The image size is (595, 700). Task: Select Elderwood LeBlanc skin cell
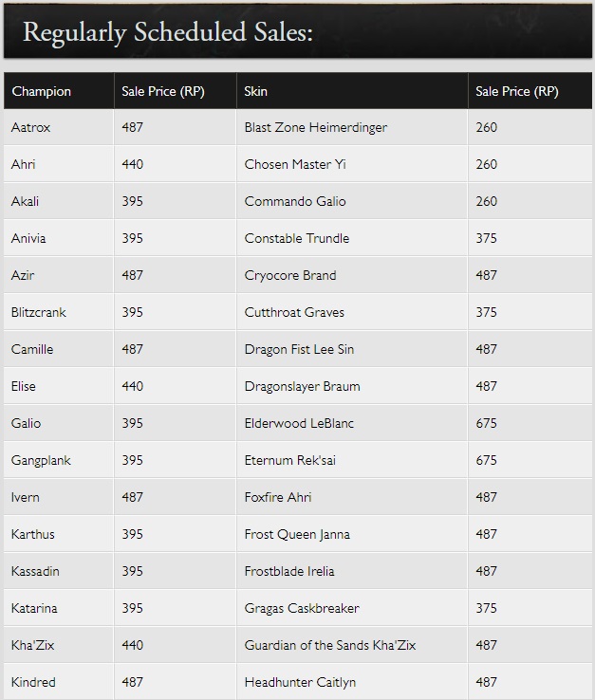tap(299, 423)
